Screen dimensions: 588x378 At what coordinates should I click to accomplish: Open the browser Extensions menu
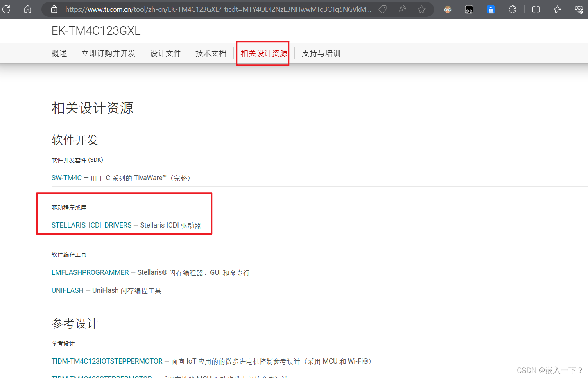tap(512, 9)
